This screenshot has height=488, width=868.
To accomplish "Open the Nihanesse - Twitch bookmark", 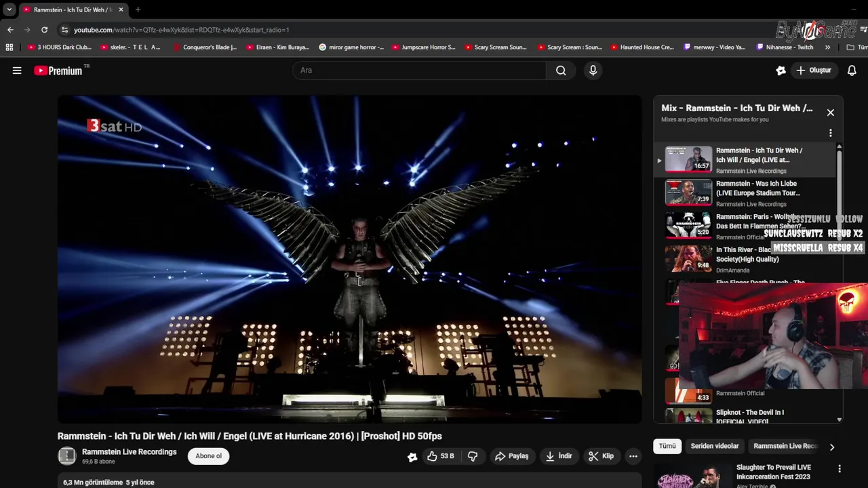I will coord(785,47).
